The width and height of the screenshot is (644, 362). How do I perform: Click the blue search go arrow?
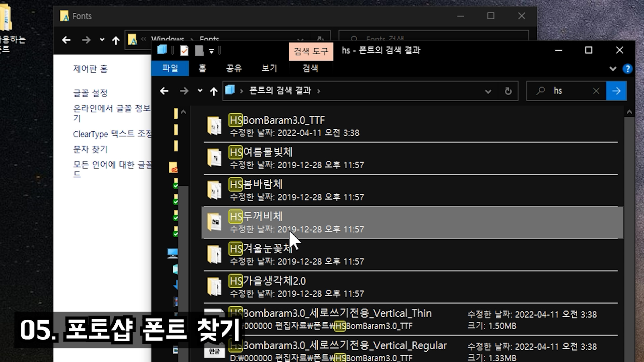[x=616, y=91]
